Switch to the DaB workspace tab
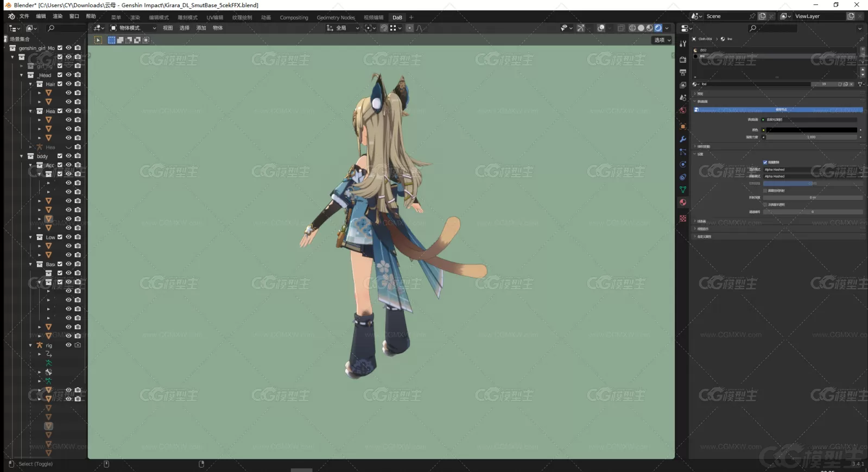Screen dimensions: 868x472 click(397, 17)
